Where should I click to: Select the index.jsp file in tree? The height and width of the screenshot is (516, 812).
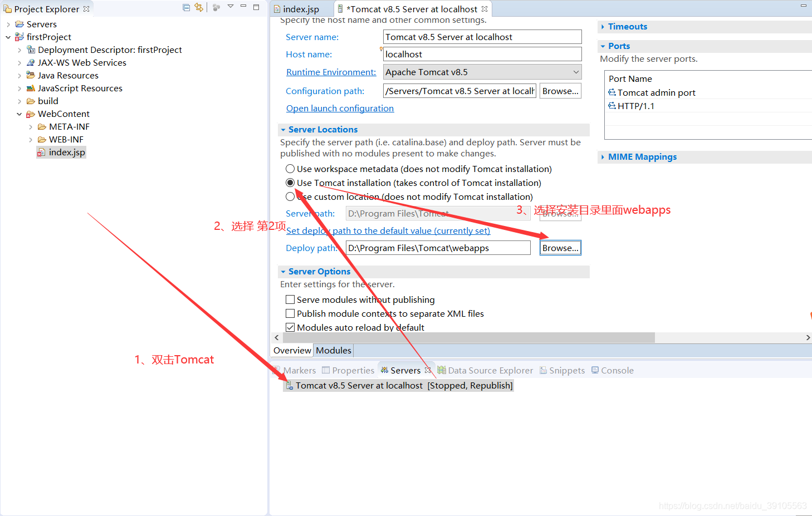[61, 153]
